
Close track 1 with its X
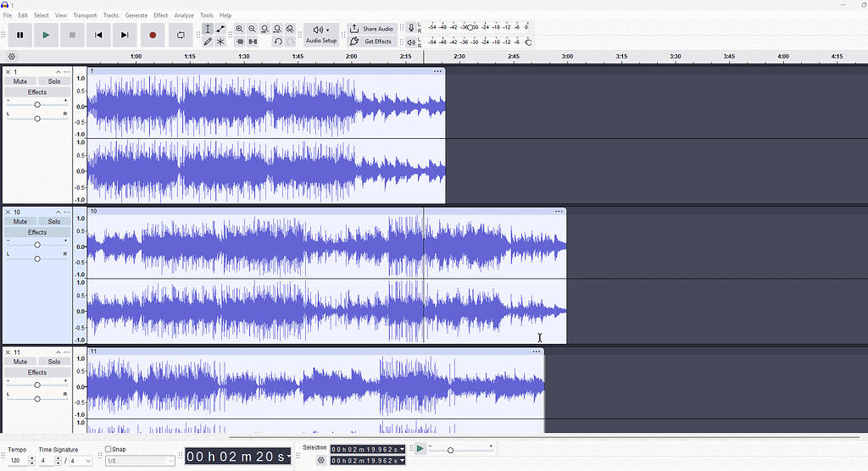coord(8,72)
